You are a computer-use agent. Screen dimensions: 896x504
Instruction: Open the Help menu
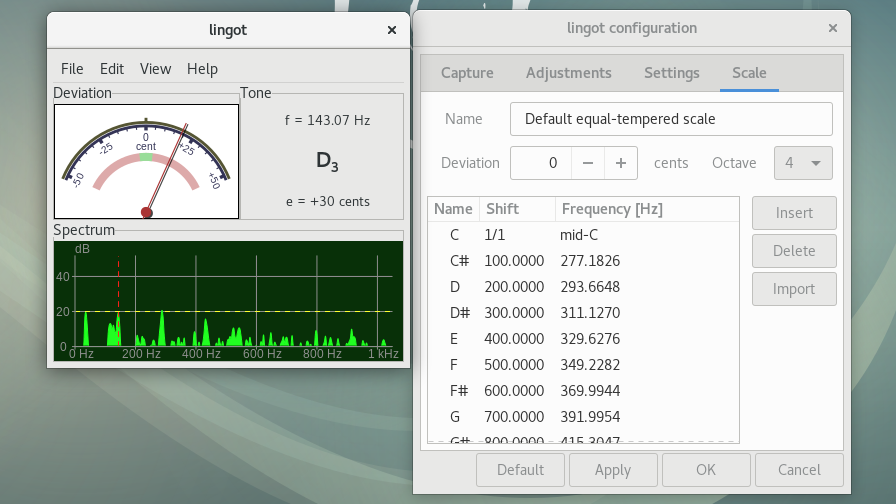point(202,69)
